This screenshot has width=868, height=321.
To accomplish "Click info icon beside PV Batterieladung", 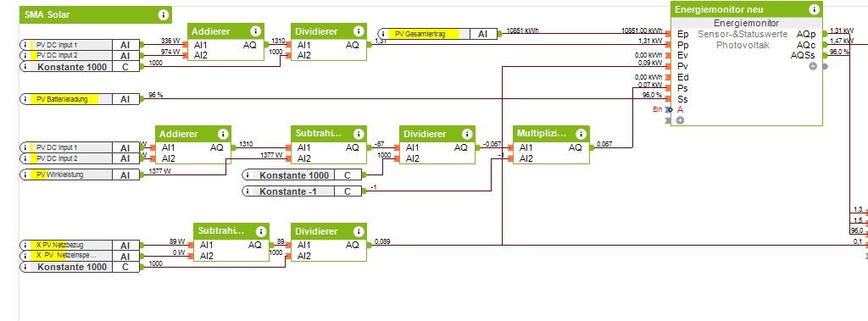I will click(25, 99).
